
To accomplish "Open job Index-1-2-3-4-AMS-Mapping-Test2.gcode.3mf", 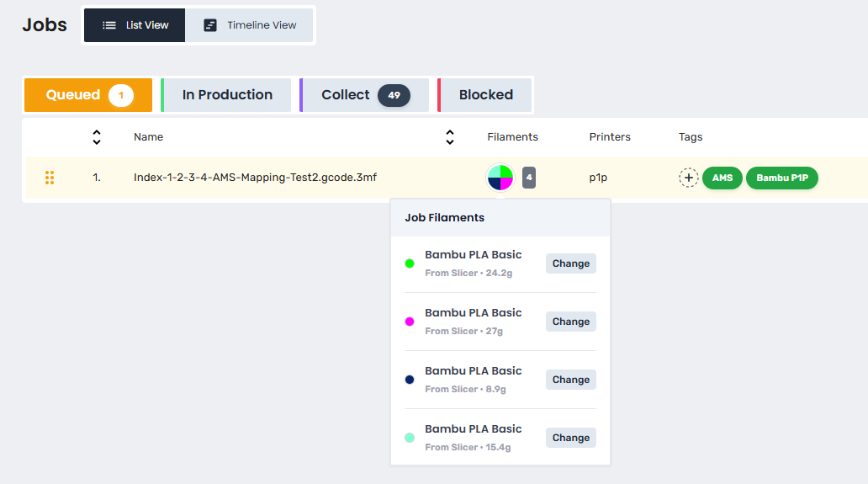I will [x=255, y=178].
